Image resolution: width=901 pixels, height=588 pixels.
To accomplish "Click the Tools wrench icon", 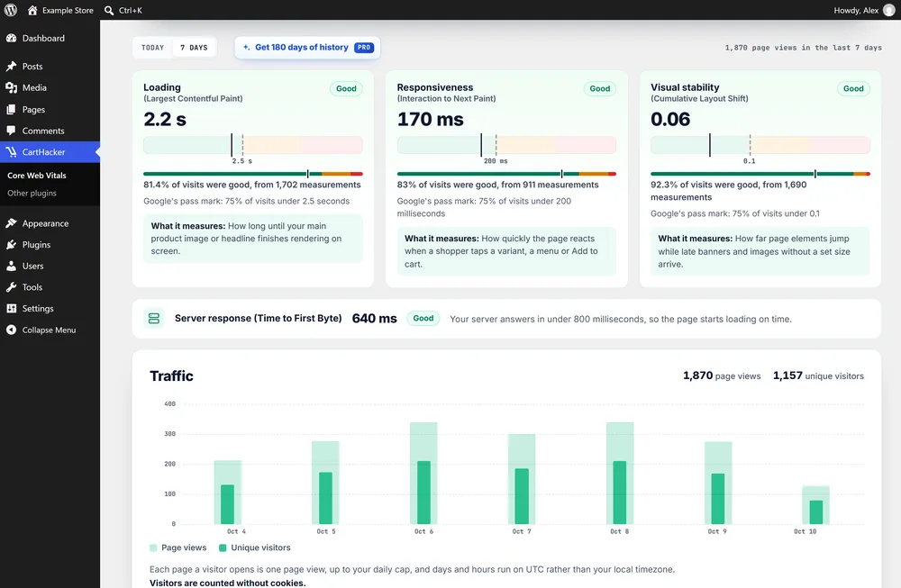I will 11,287.
